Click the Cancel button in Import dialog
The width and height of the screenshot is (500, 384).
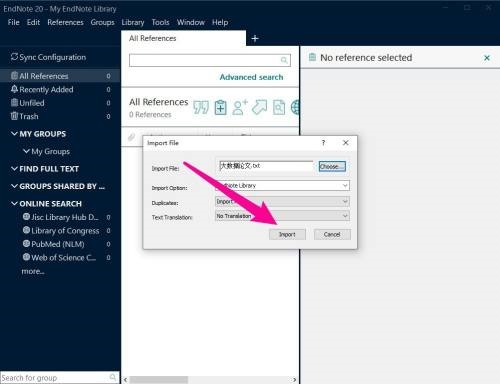click(332, 234)
